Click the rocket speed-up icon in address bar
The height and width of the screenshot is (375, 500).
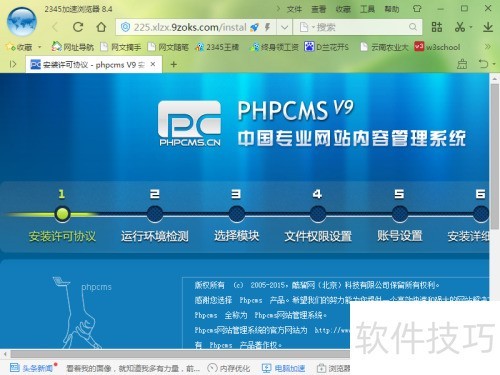click(254, 27)
